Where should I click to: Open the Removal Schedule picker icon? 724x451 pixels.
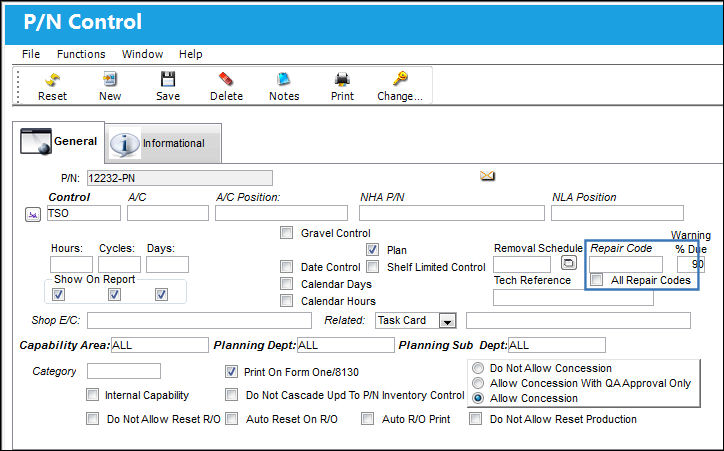pos(569,263)
